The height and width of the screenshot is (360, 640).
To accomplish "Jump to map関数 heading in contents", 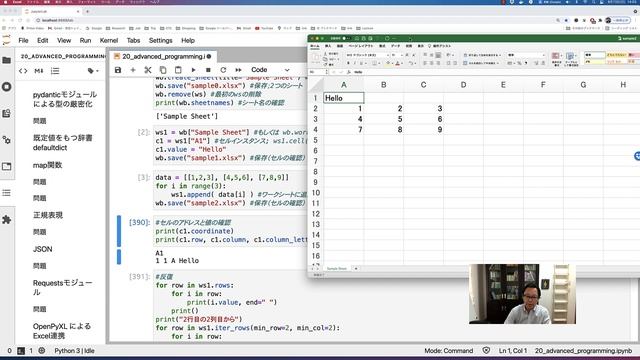I will click(47, 165).
